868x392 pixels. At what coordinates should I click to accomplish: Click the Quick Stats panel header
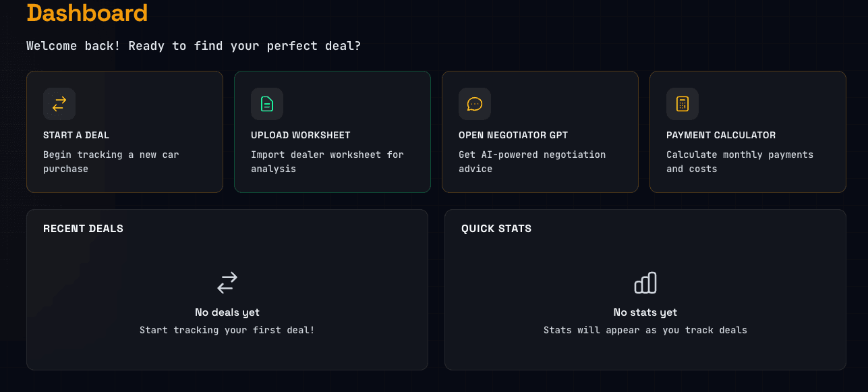point(496,228)
